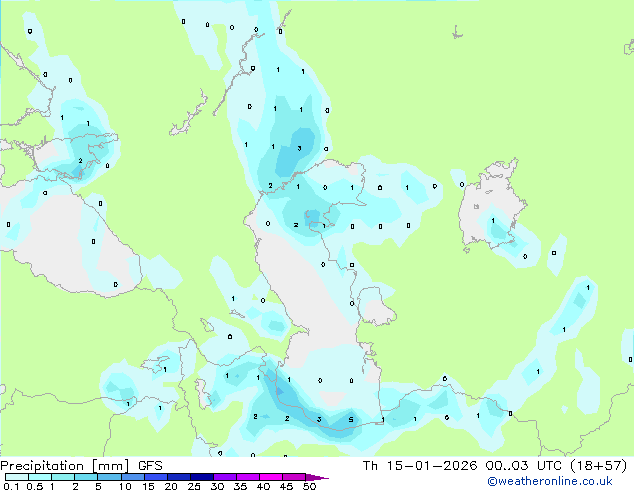Click the '20' legend scale label
This screenshot has width=634, height=490.
click(x=171, y=486)
